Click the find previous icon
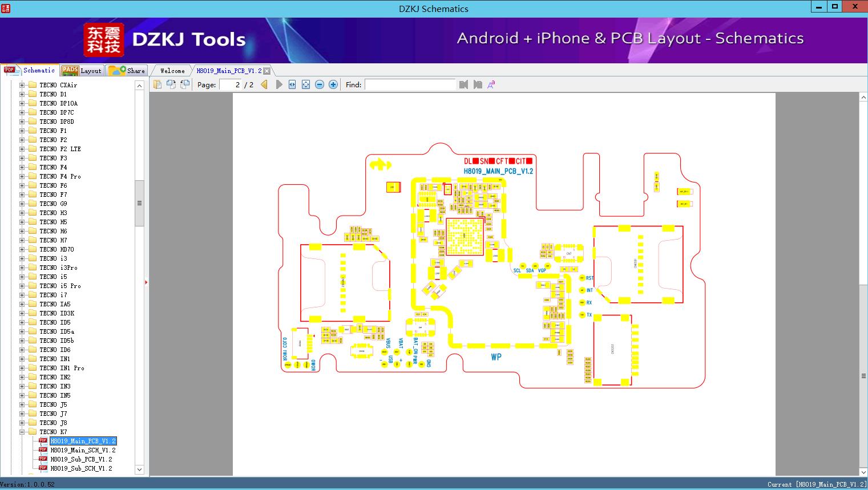This screenshot has height=490, width=868. pos(463,84)
